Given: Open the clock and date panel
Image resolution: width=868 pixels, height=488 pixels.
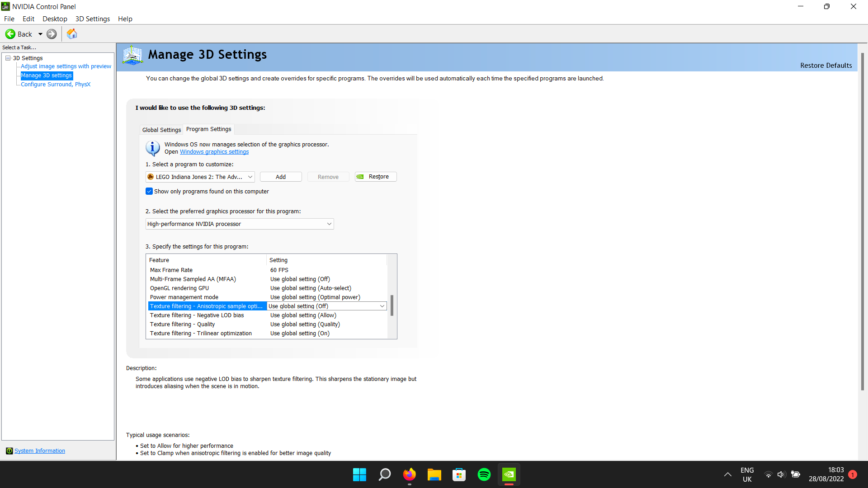Looking at the screenshot, I should point(826,474).
